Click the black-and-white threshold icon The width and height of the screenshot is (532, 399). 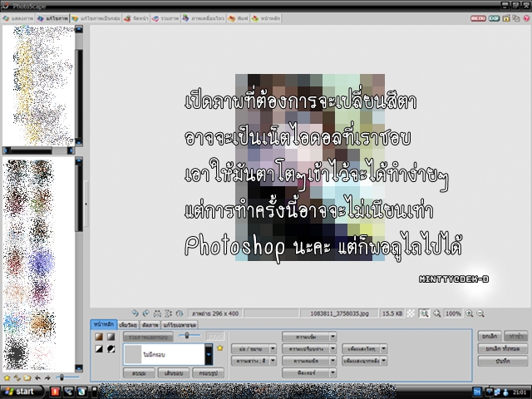tap(99, 349)
